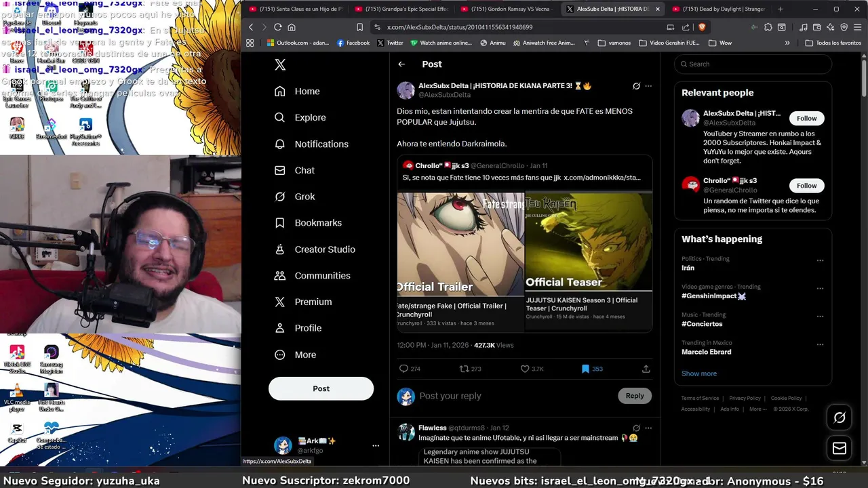Click the Search box on X
868x488 pixels.
[753, 64]
